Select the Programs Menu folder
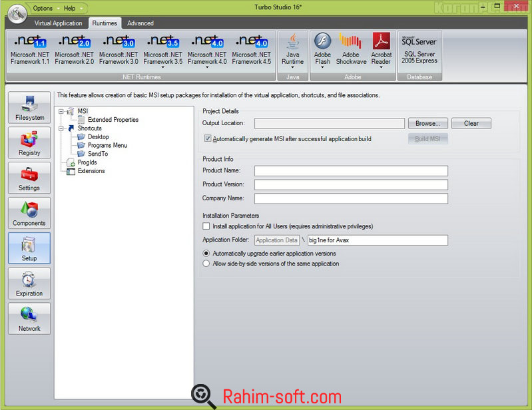Screen dimensions: 532x410 pyautogui.click(x=108, y=145)
